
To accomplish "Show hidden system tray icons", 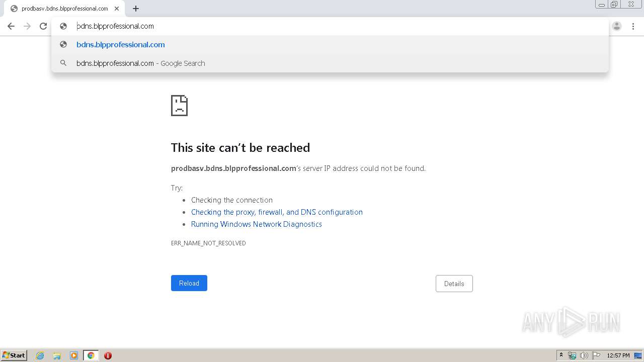I will pyautogui.click(x=561, y=355).
